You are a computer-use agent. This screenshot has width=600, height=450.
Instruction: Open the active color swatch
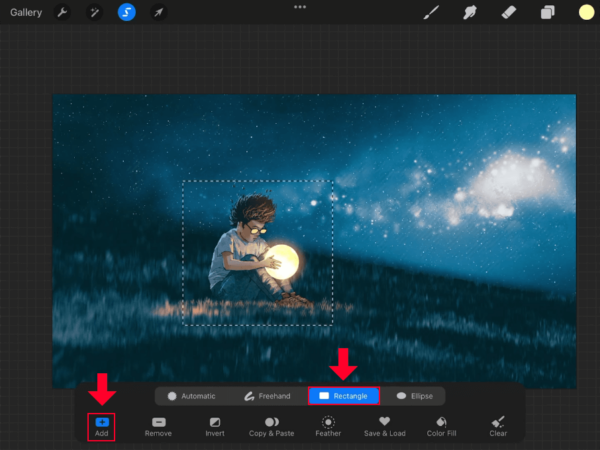pos(586,12)
